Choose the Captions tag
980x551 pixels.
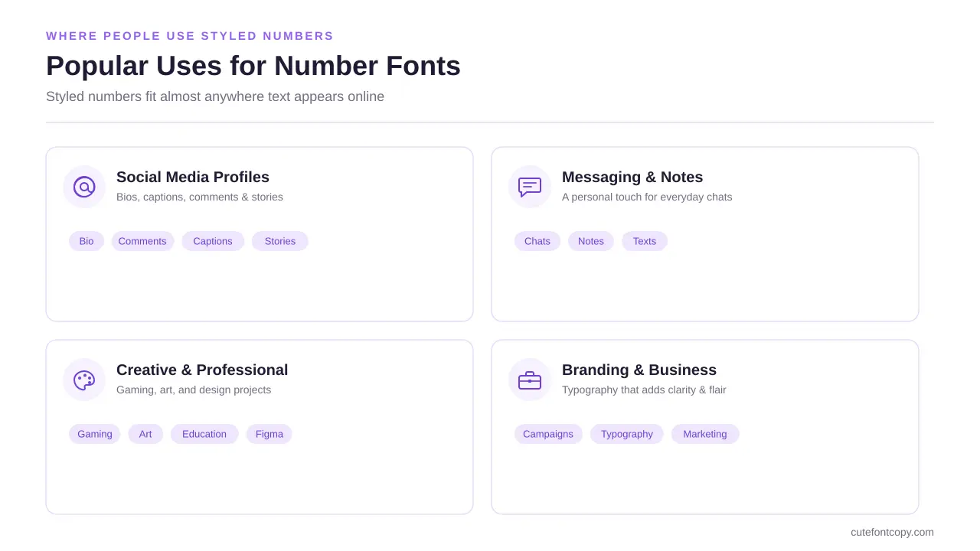pos(213,241)
